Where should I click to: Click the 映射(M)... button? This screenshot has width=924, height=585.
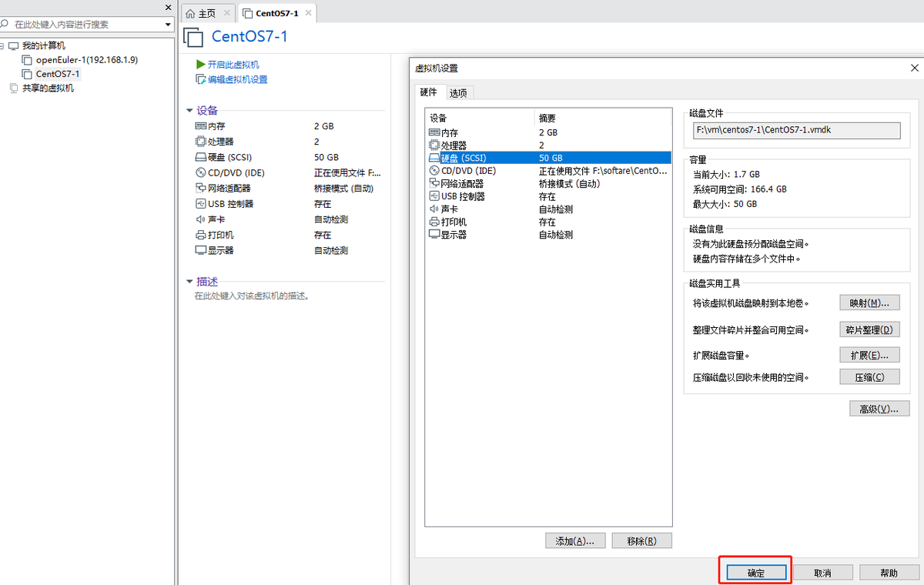(869, 303)
